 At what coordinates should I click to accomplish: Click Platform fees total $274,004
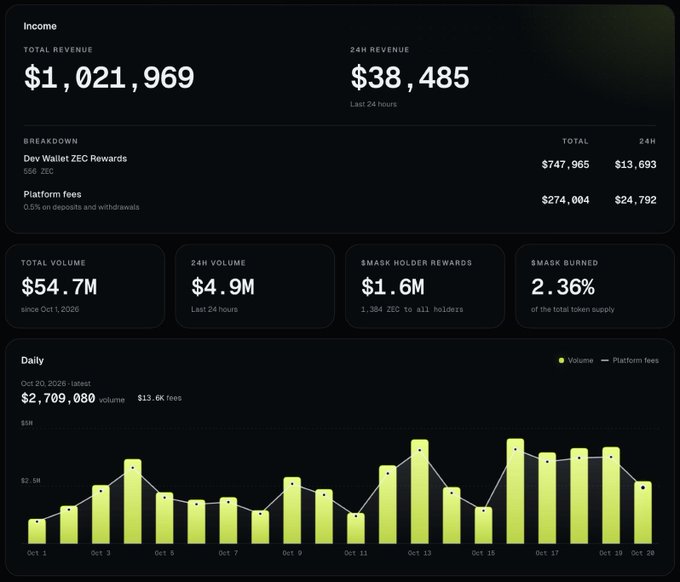pyautogui.click(x=566, y=200)
